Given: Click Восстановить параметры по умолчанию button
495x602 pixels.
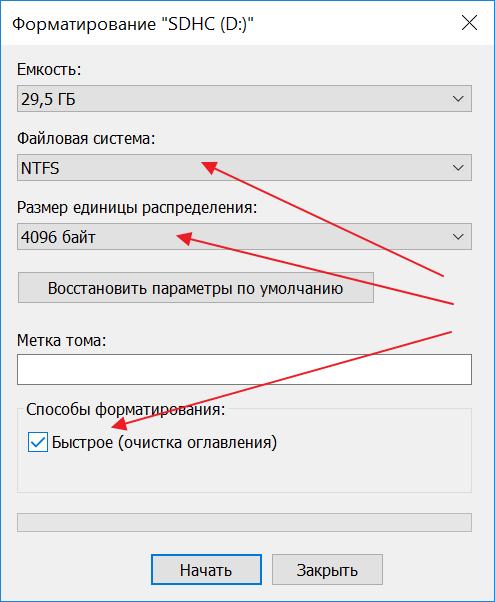Looking at the screenshot, I should [196, 288].
